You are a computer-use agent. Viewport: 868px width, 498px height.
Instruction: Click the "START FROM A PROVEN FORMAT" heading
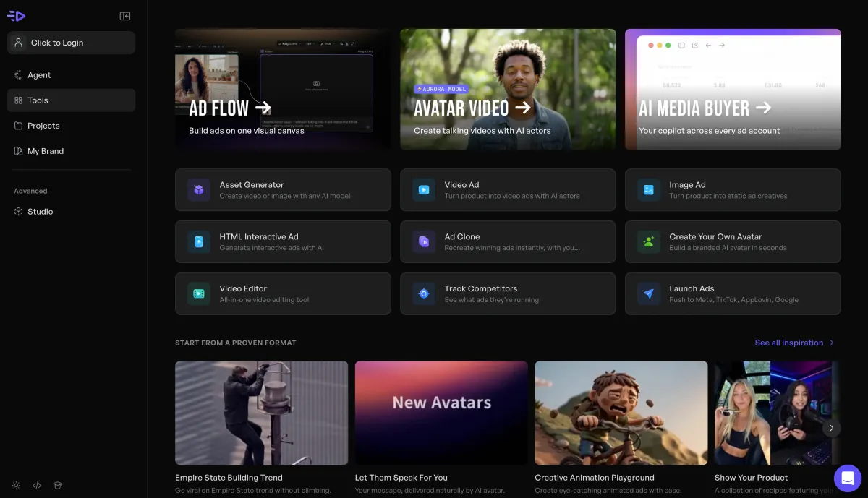coord(236,343)
